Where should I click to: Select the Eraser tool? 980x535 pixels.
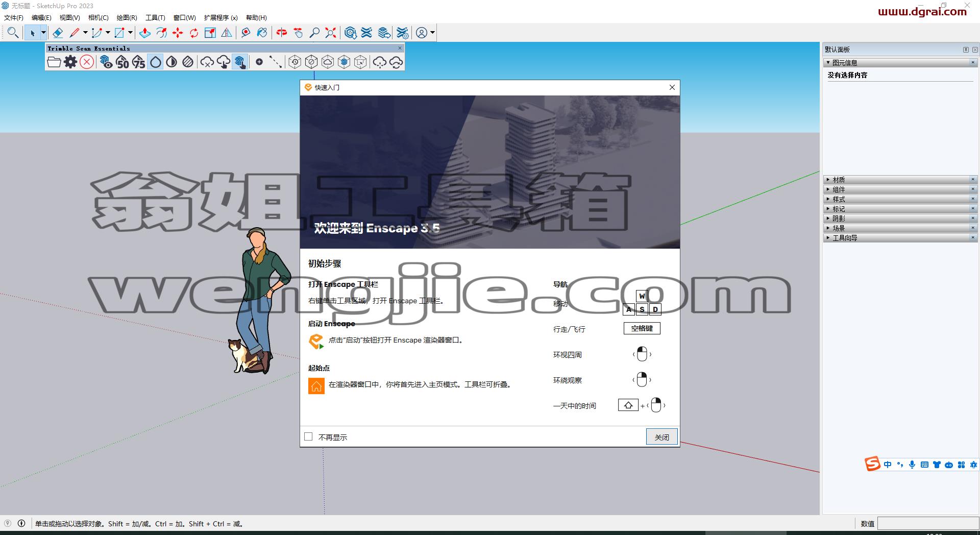tap(58, 33)
